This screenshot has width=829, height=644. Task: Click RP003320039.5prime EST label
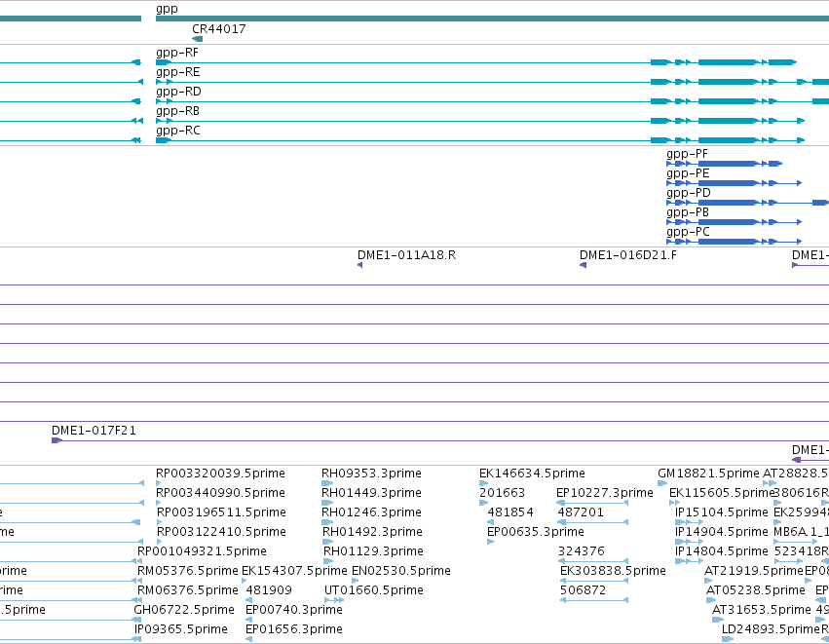pyautogui.click(x=220, y=474)
